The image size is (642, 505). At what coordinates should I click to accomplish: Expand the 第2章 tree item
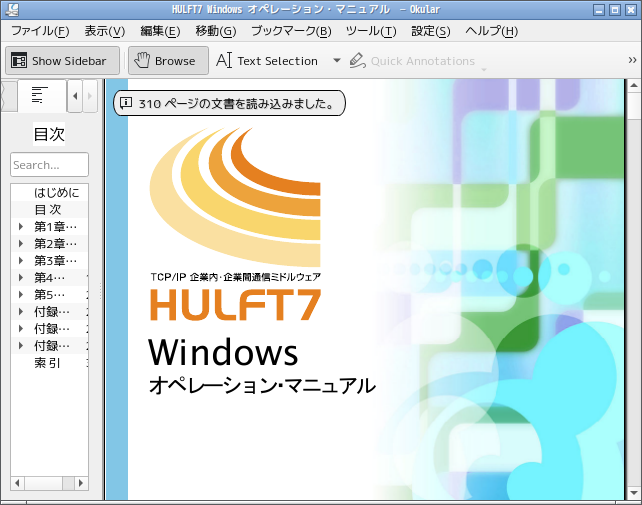[x=21, y=244]
